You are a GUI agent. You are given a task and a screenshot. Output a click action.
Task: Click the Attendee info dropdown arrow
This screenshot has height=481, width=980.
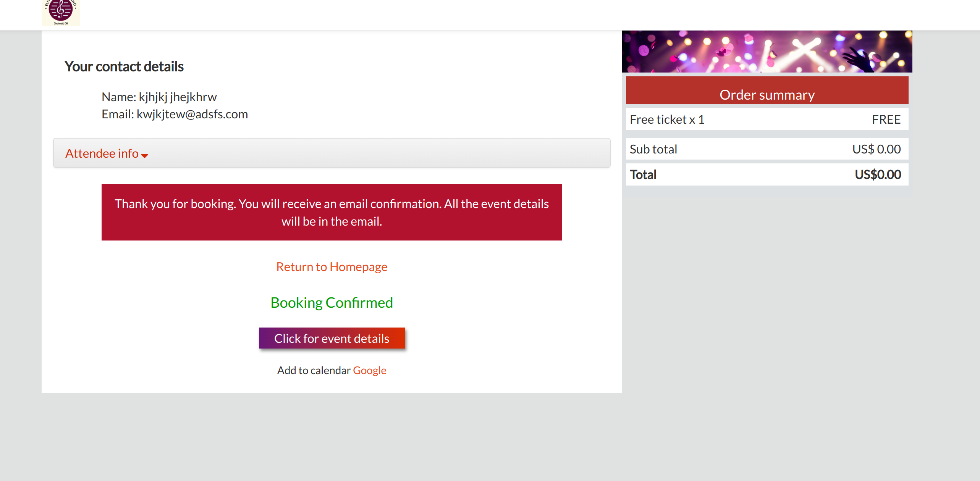pos(144,155)
